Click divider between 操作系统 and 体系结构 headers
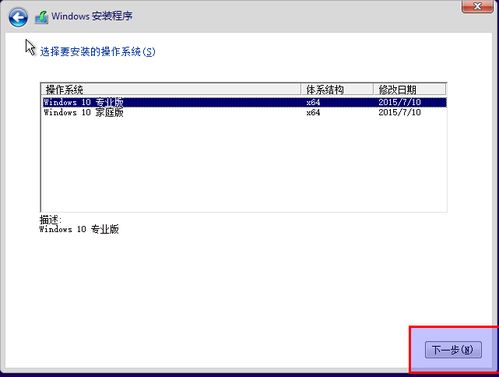 click(x=300, y=89)
